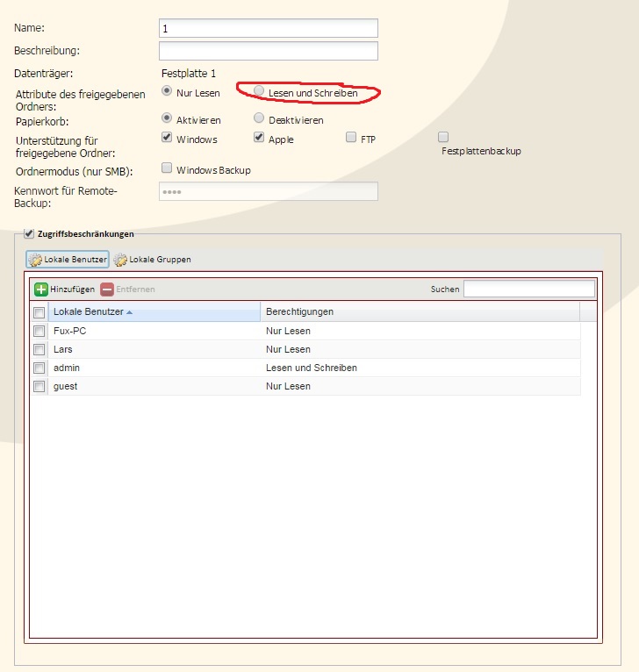The width and height of the screenshot is (639, 672).
Task: Uncheck Apple folder support
Action: (259, 137)
